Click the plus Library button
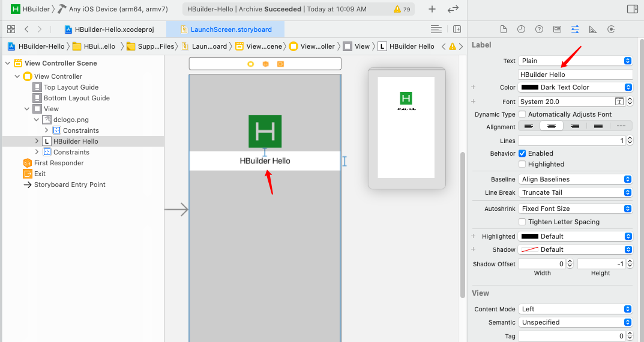644x342 pixels. click(432, 9)
